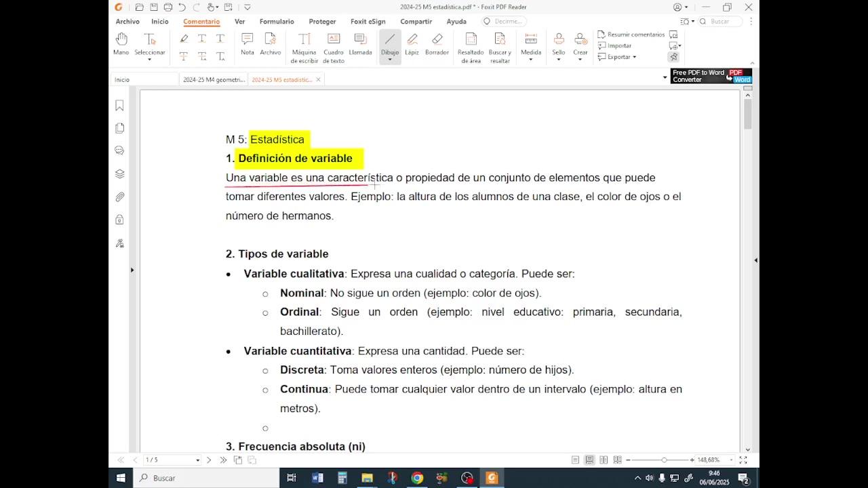Save the document from quick access toolbar
Viewport: 868px width, 488px height.
tap(153, 7)
